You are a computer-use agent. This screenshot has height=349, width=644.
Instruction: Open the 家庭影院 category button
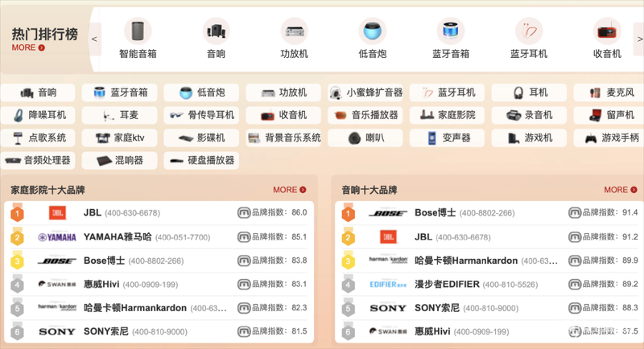(448, 115)
